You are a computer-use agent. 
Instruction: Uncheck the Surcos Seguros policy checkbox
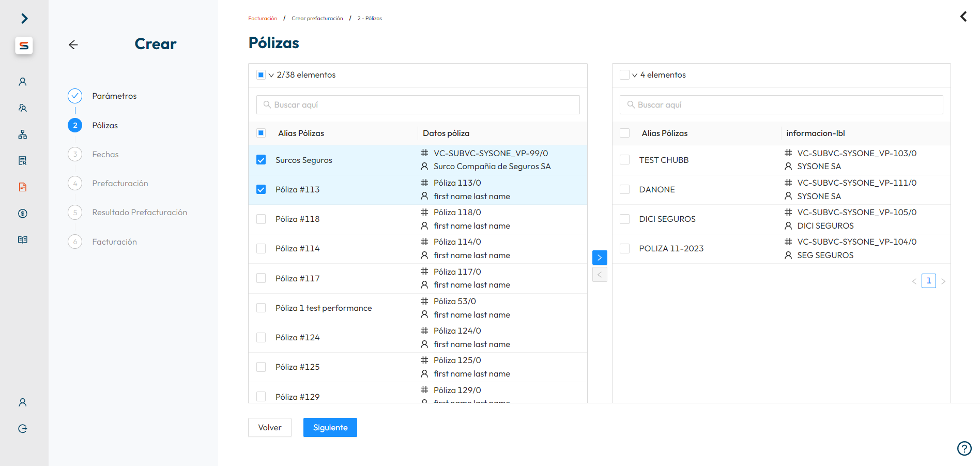pyautogui.click(x=261, y=160)
